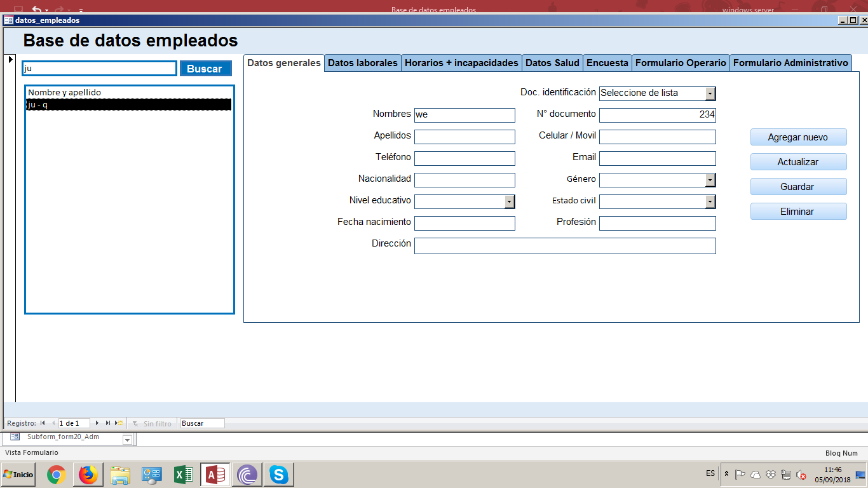The width and height of the screenshot is (868, 488).
Task: Click the blue Buscar button
Action: pos(205,69)
